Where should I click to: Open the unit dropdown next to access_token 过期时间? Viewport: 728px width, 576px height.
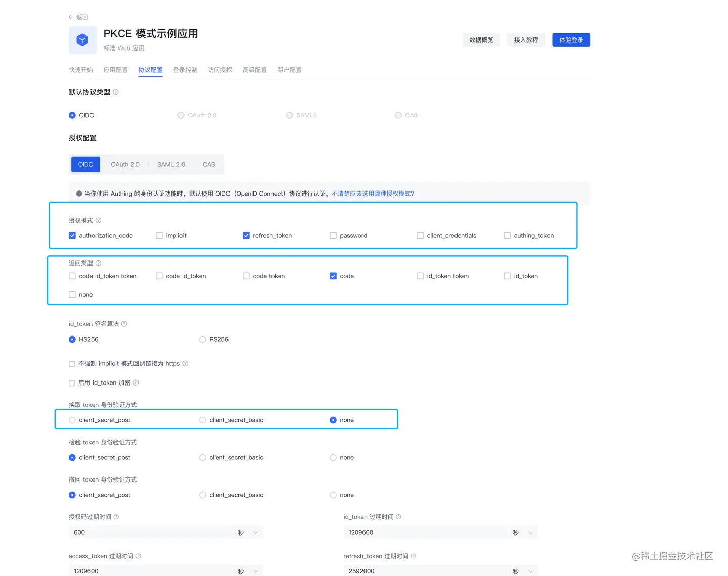tap(248, 570)
